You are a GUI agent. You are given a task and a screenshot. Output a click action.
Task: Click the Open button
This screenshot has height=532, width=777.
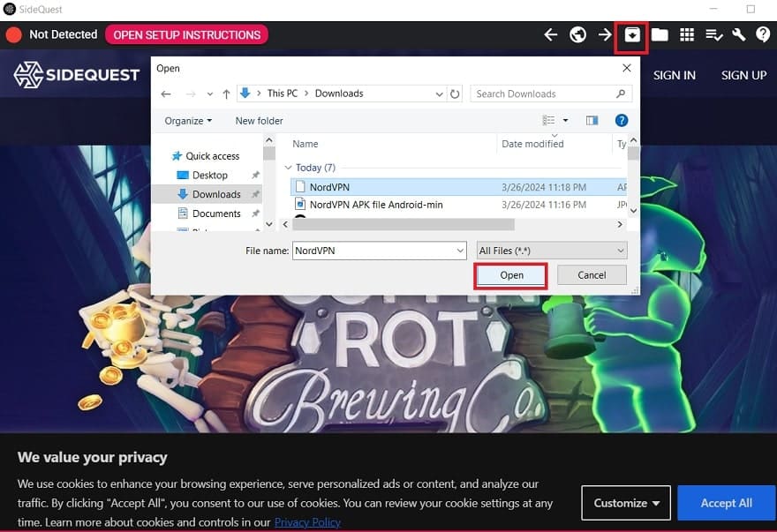tap(511, 275)
